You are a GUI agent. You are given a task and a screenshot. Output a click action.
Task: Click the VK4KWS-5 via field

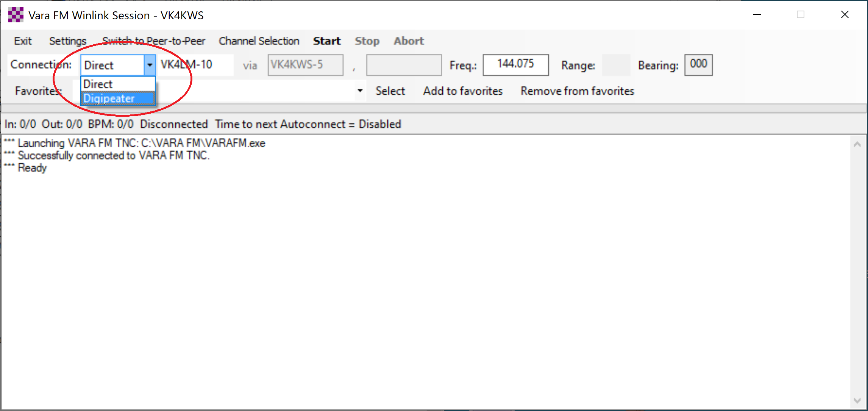[x=306, y=65]
